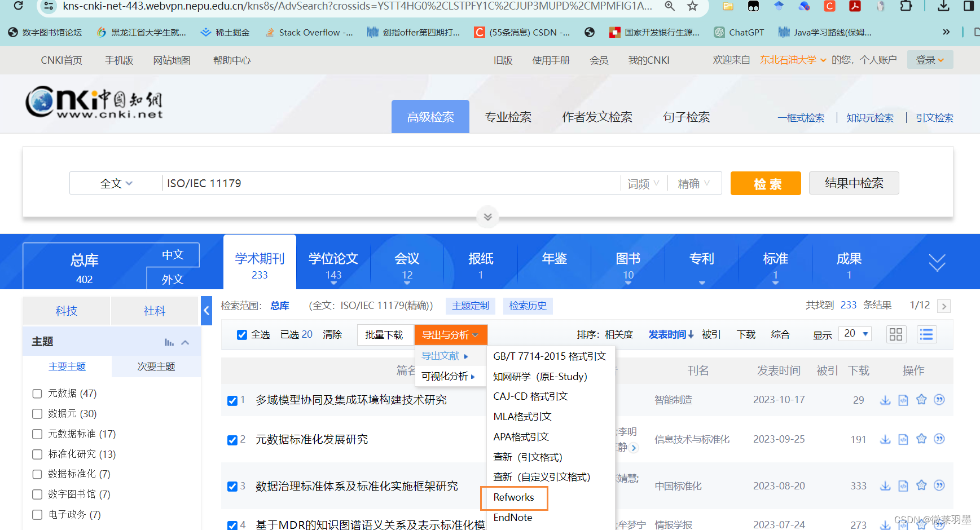980x530 pixels.
Task: Open the browser zoom magnifier icon
Action: click(x=670, y=6)
